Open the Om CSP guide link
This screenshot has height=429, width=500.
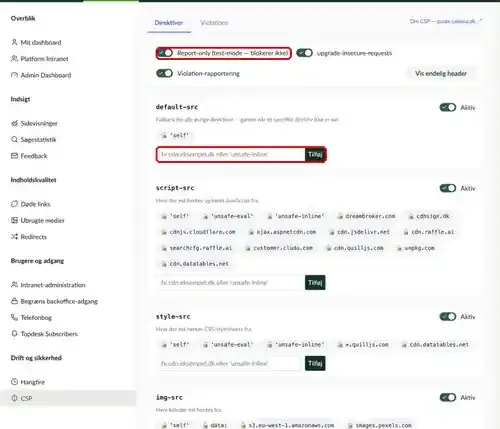coord(445,21)
